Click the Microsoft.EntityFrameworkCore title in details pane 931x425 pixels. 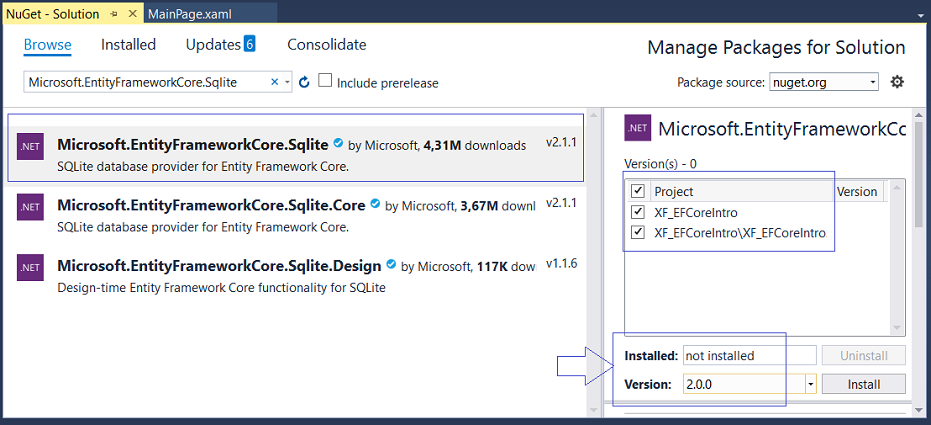click(x=782, y=129)
